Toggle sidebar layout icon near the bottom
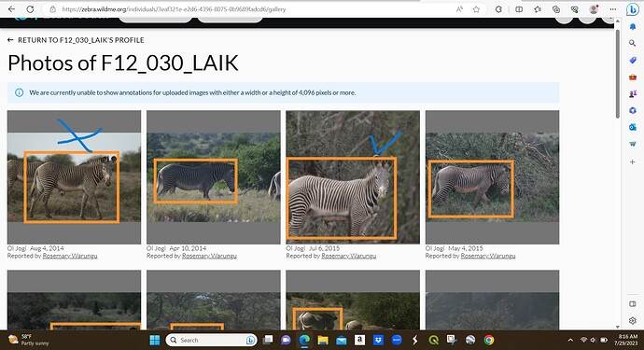Image resolution: width=644 pixels, height=350 pixels. [633, 304]
